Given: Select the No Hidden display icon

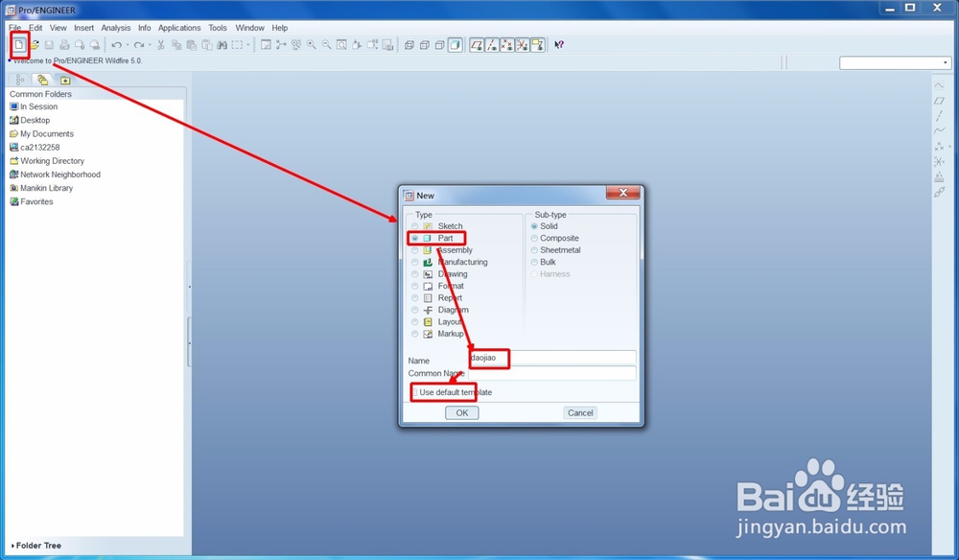Looking at the screenshot, I should (440, 45).
